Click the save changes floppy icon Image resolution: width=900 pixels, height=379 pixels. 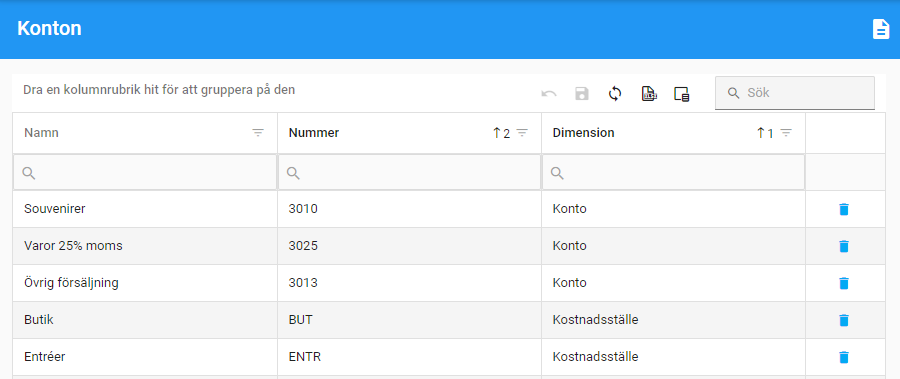point(582,94)
